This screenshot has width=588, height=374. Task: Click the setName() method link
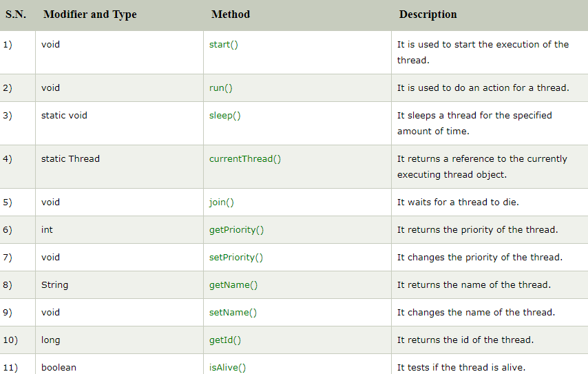click(233, 313)
